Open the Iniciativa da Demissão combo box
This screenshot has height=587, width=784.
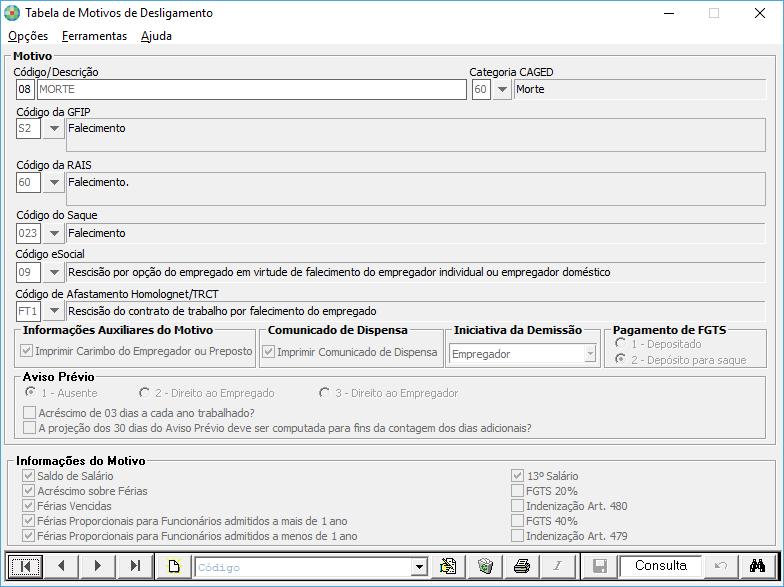(x=589, y=354)
